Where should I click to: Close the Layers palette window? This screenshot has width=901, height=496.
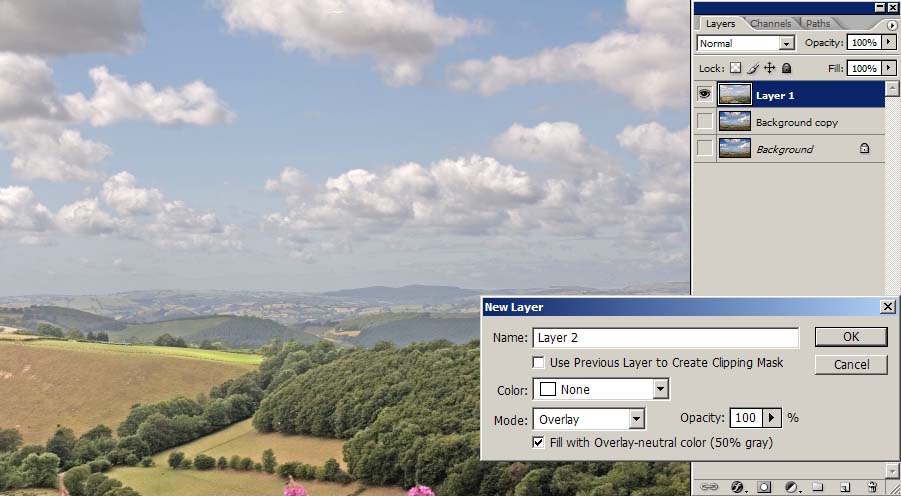coord(892,7)
